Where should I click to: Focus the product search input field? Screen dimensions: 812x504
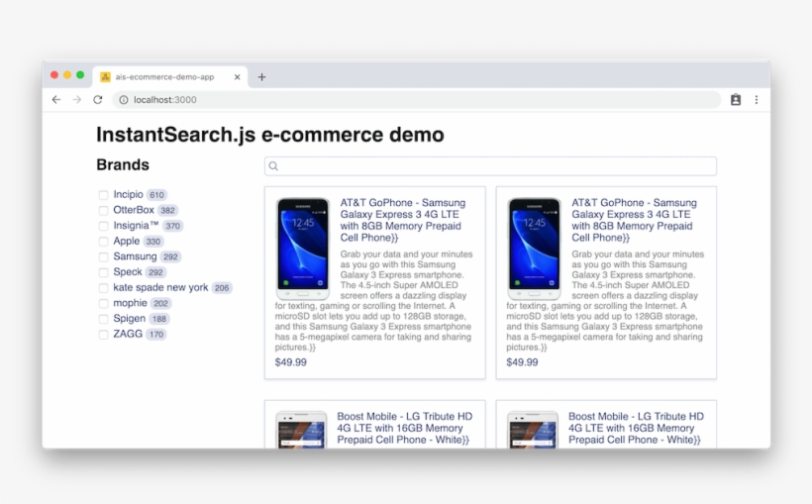pyautogui.click(x=495, y=166)
